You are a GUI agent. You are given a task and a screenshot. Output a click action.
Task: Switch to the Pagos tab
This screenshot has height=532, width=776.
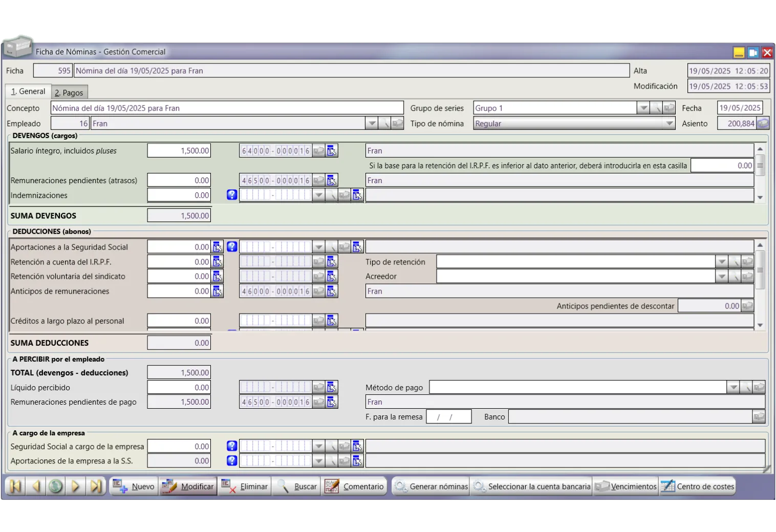(69, 93)
